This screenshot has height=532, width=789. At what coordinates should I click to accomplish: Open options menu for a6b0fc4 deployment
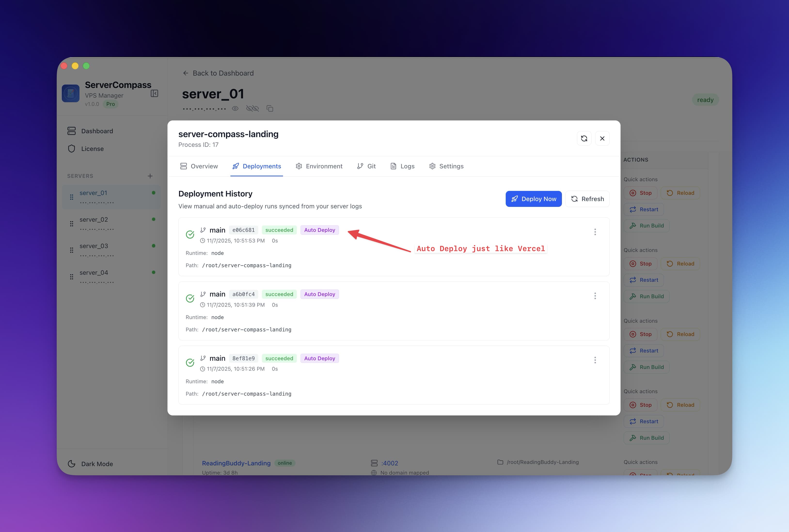tap(595, 296)
